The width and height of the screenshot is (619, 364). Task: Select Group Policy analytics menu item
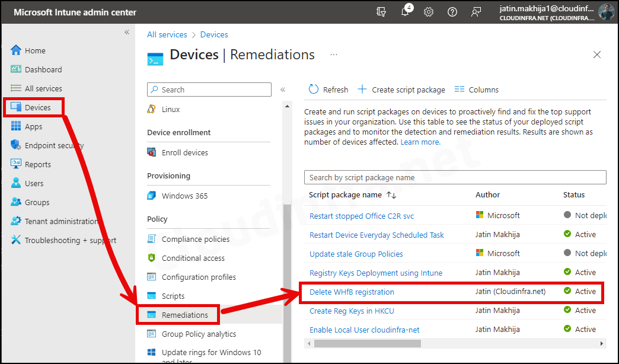pos(199,334)
